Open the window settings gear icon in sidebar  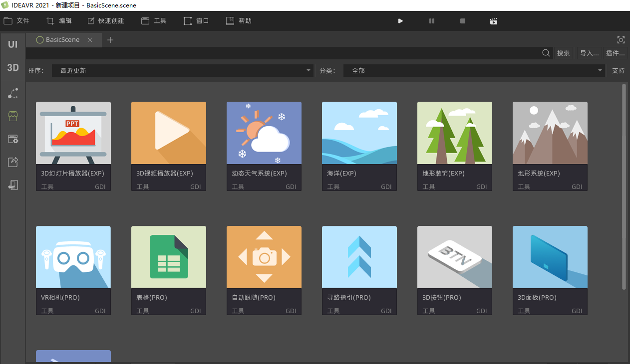click(x=13, y=139)
